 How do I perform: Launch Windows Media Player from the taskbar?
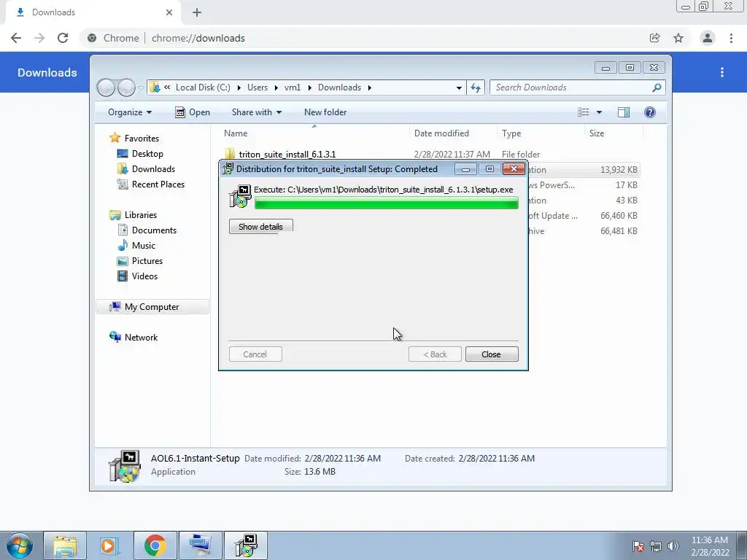pos(109,545)
